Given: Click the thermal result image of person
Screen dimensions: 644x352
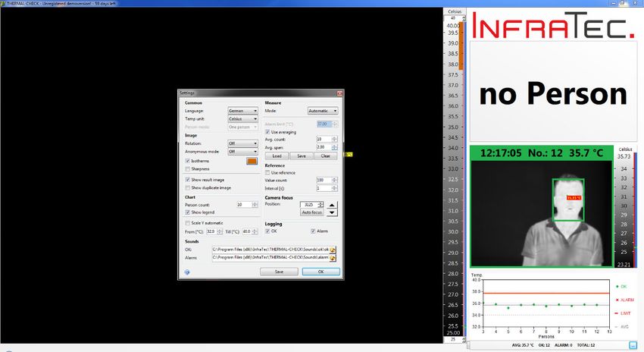Looking at the screenshot, I should coord(542,213).
